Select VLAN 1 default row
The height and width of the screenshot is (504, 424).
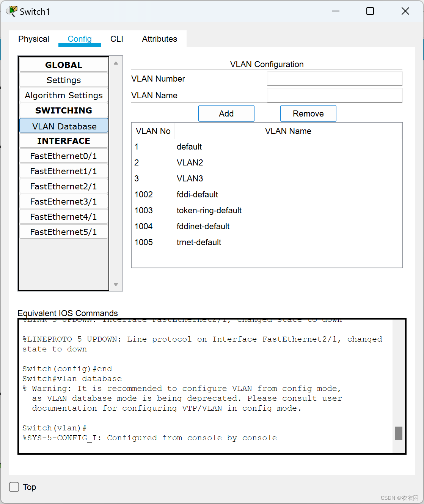point(267,146)
